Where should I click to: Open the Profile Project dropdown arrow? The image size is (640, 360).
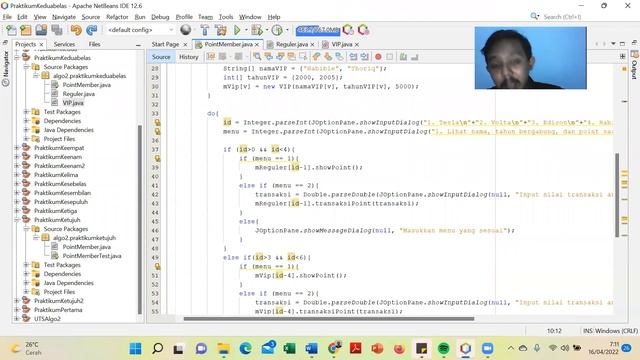287,30
